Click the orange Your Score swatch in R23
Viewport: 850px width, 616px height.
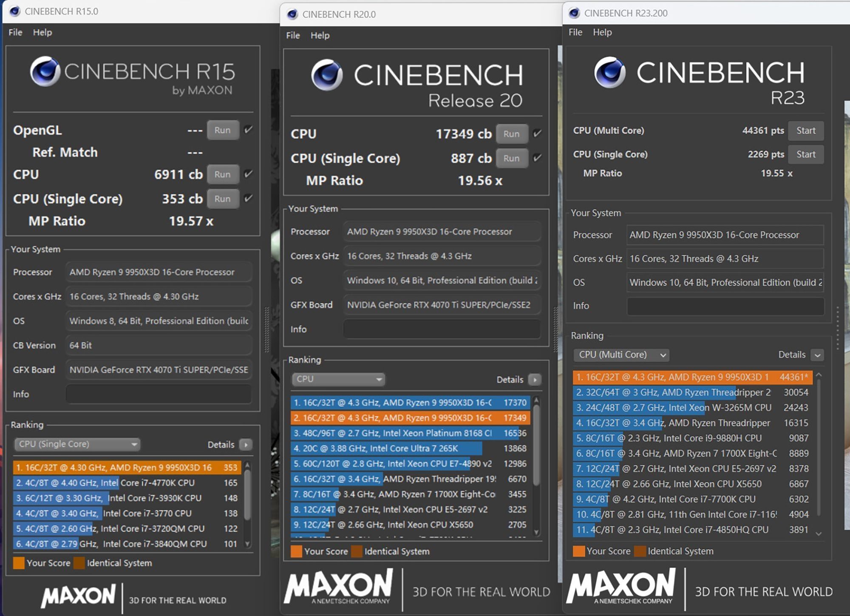578,551
